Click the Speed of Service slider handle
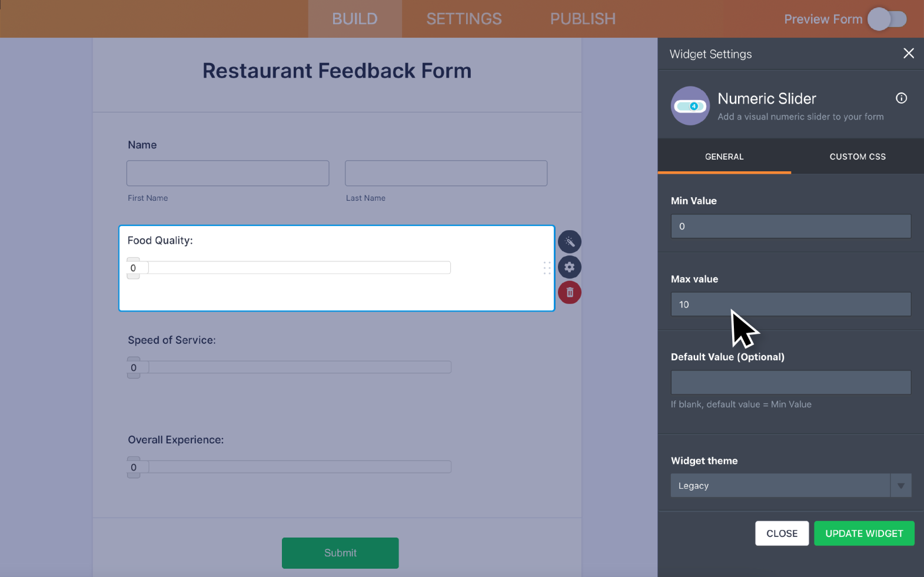Image resolution: width=924 pixels, height=577 pixels. point(134,367)
